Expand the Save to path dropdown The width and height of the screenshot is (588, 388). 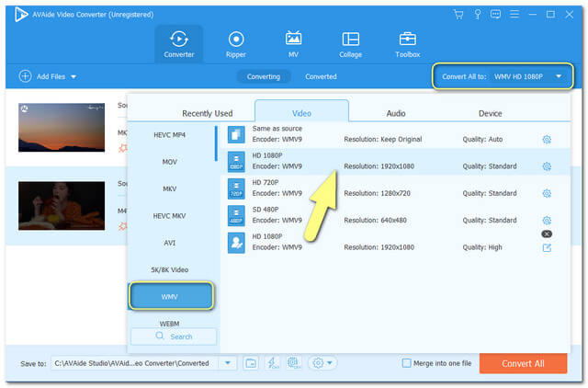click(x=228, y=363)
